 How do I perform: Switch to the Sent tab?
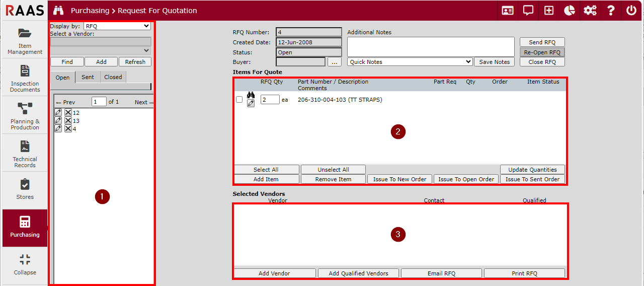(x=88, y=77)
